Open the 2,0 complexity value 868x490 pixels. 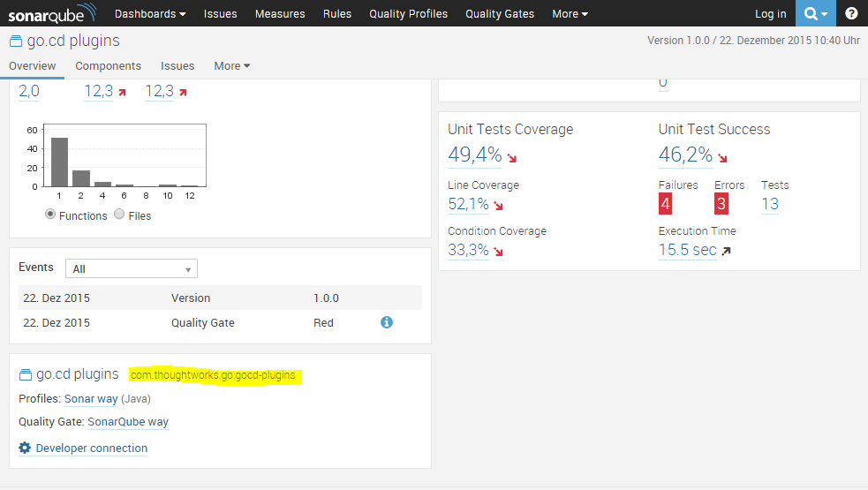pyautogui.click(x=29, y=91)
